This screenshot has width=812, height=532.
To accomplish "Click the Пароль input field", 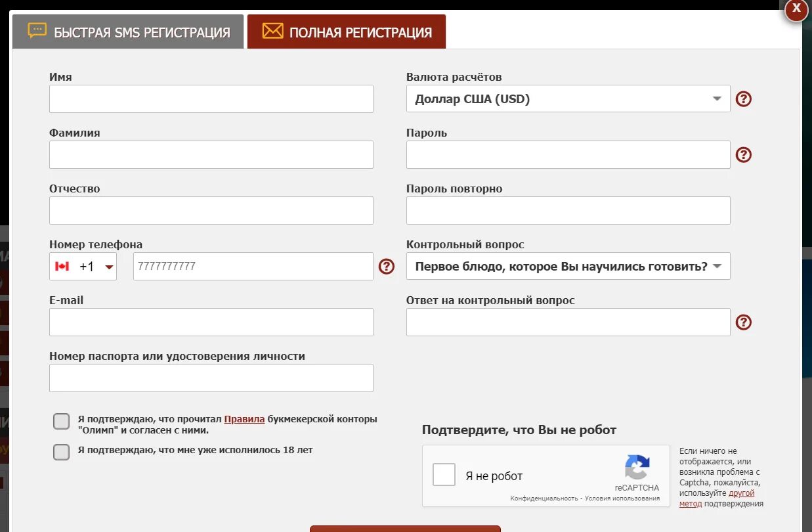I will (568, 155).
